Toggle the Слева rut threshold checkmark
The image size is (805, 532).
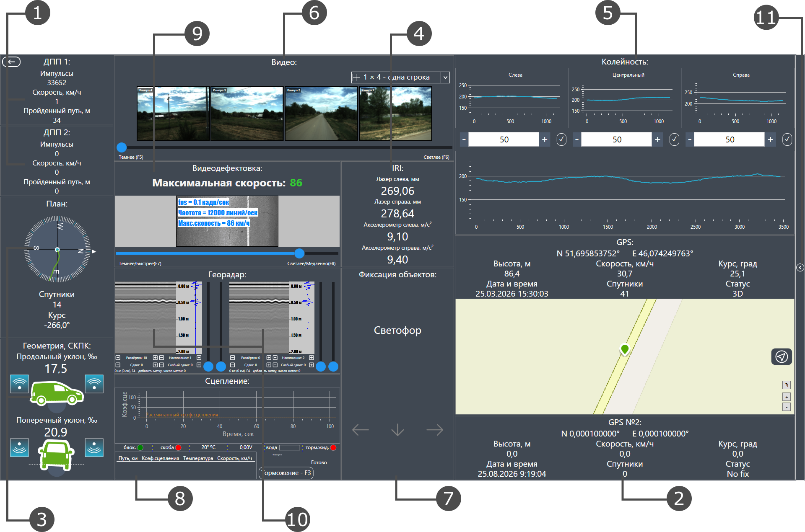coord(561,139)
